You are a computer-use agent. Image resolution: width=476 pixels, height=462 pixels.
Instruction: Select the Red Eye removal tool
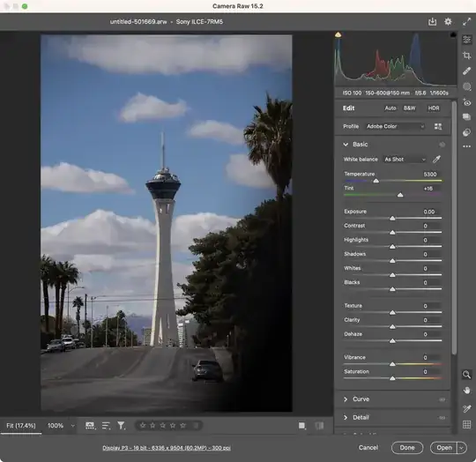click(467, 102)
